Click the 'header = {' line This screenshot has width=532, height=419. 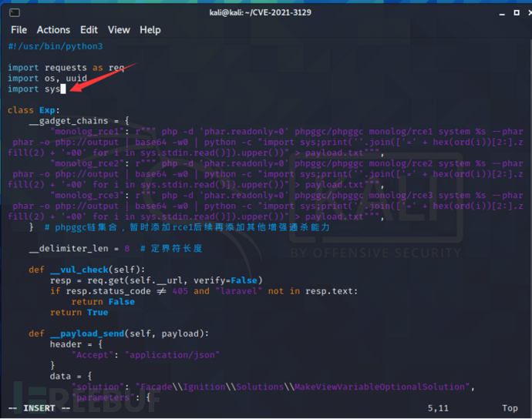(76, 344)
